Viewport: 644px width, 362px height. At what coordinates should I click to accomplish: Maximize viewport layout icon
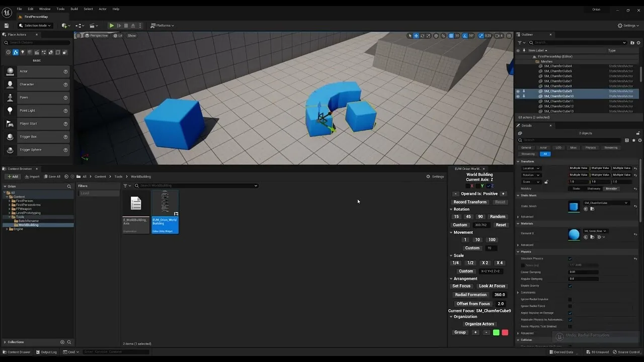pos(509,36)
